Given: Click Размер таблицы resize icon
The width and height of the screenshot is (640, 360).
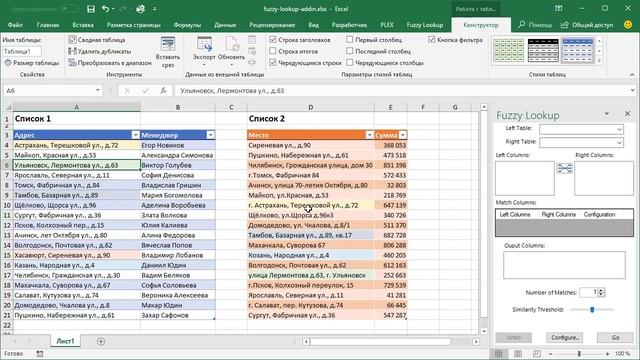Looking at the screenshot, I should click(8, 63).
